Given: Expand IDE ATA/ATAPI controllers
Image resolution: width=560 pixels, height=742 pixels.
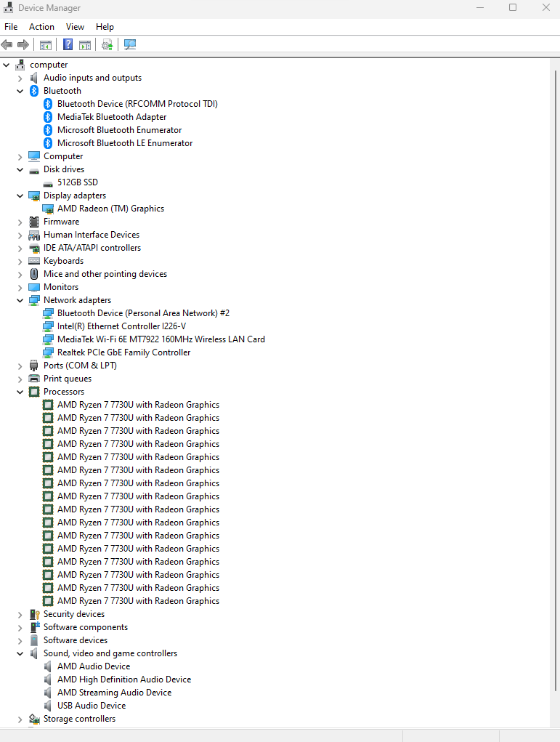Looking at the screenshot, I should click(x=20, y=248).
